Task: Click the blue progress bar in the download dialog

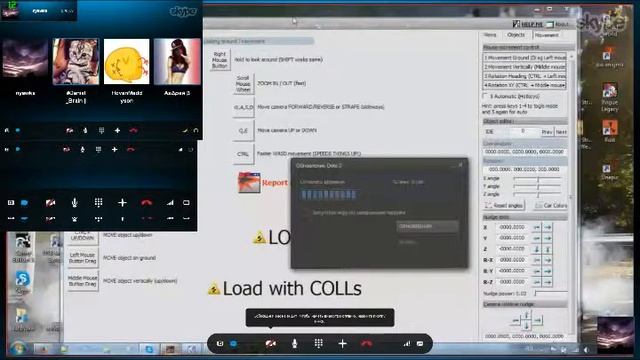Action: [x=329, y=195]
